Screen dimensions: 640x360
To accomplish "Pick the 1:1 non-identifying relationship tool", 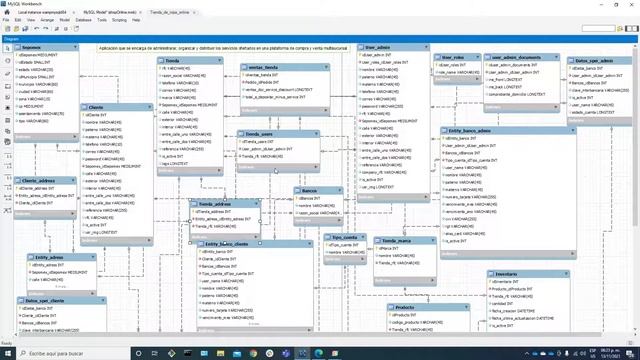I will (x=7, y=156).
